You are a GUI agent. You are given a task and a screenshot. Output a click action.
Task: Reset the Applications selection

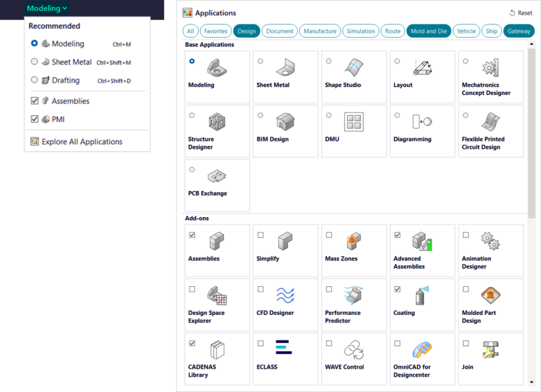pos(520,13)
